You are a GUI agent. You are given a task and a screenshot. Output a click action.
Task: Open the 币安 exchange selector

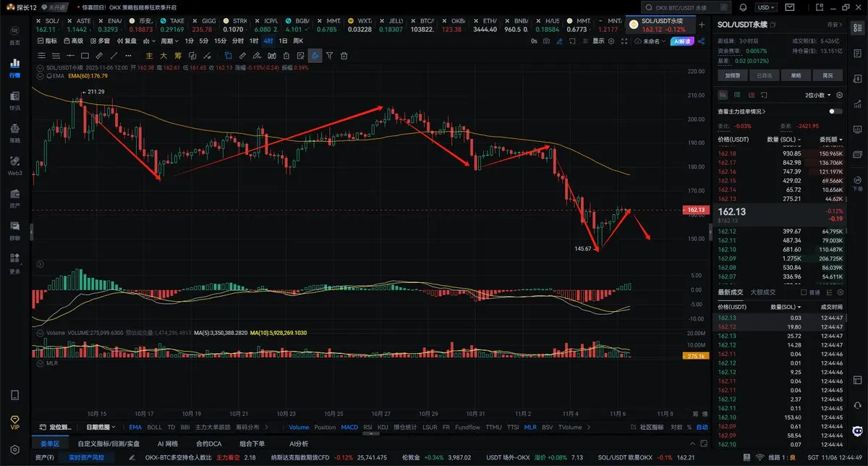click(x=835, y=25)
